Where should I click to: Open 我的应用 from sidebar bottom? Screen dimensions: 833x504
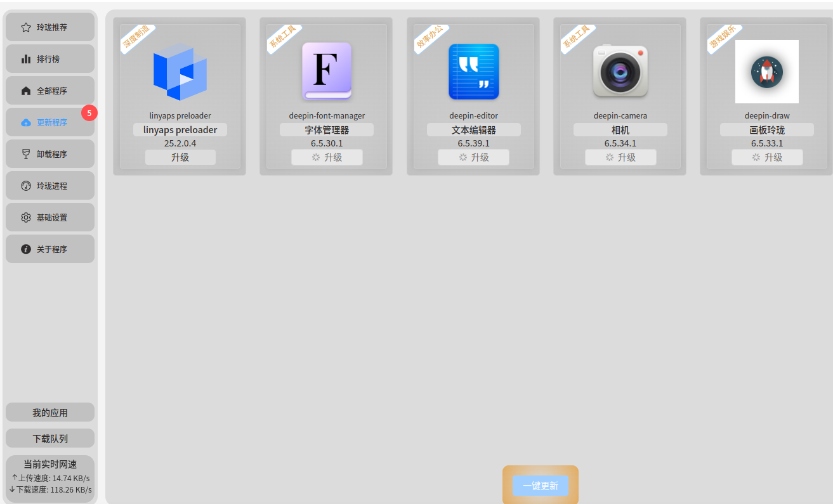pyautogui.click(x=50, y=413)
